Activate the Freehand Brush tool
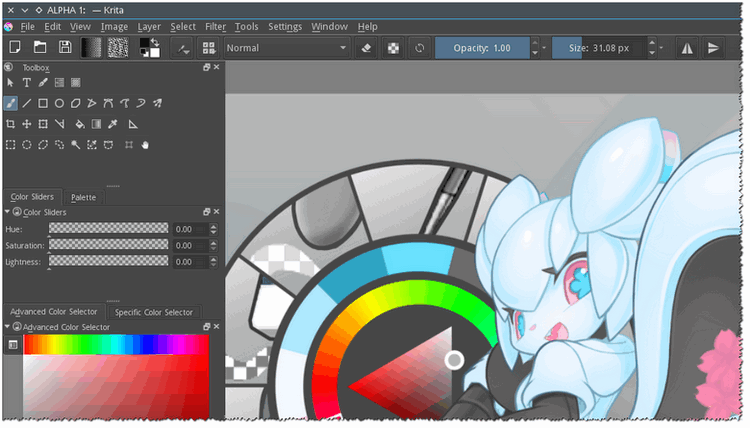750x428 pixels. (x=11, y=103)
